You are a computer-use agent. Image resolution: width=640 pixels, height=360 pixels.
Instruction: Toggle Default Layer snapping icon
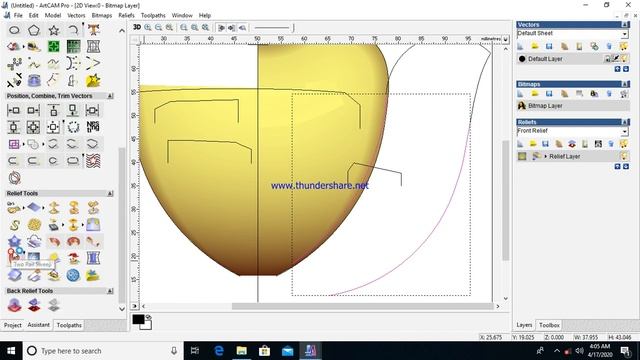[x=616, y=59]
